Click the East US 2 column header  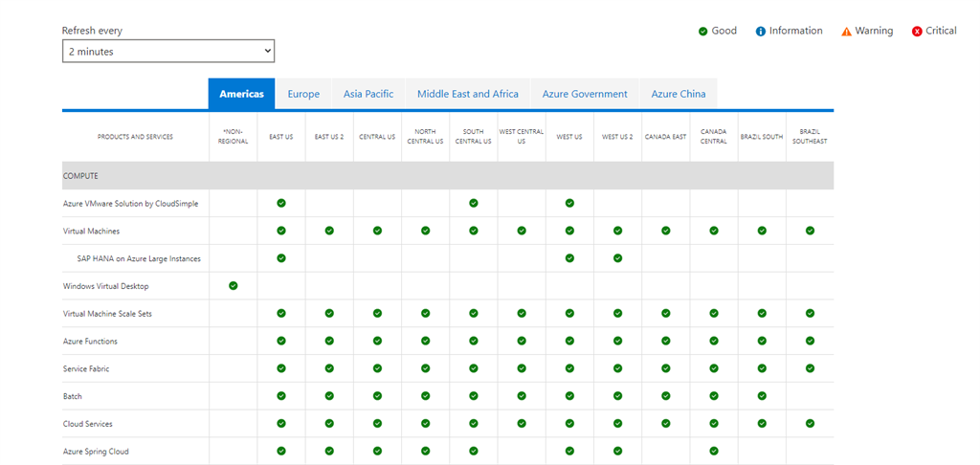(x=329, y=137)
